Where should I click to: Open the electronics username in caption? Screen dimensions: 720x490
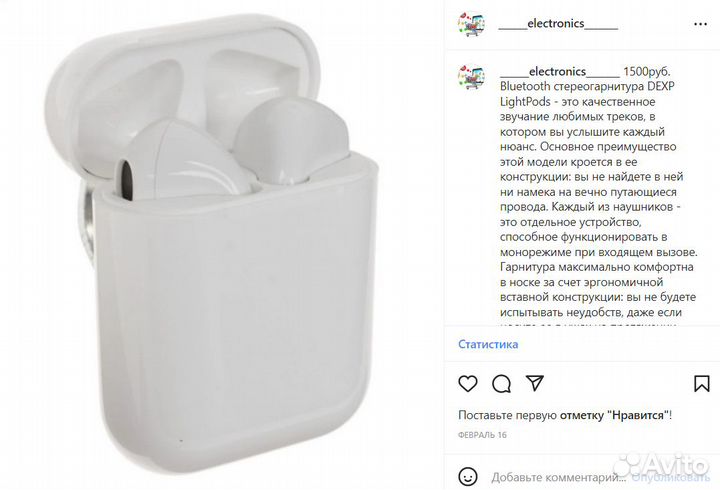560,72
